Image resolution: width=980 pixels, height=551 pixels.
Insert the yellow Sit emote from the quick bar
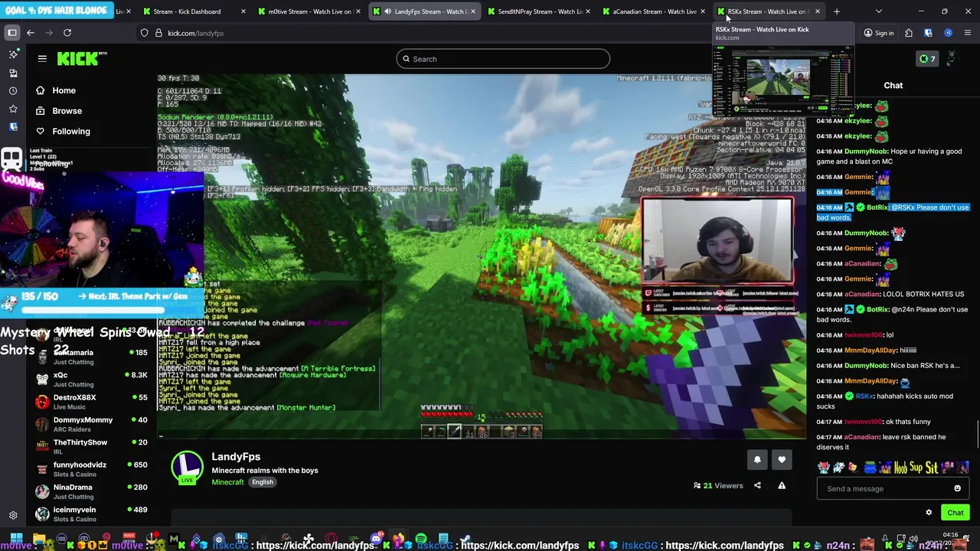click(x=932, y=468)
